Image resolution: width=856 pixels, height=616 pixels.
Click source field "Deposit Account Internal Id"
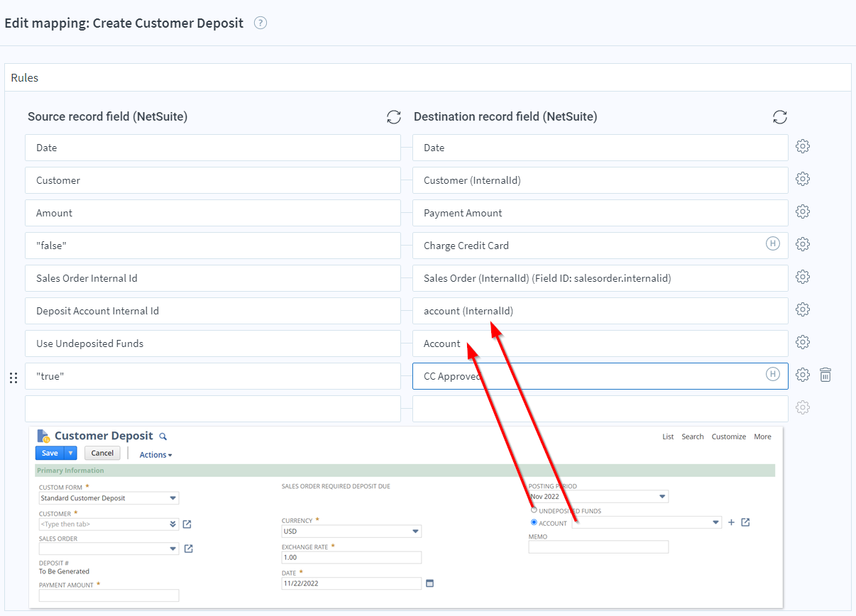pos(213,311)
